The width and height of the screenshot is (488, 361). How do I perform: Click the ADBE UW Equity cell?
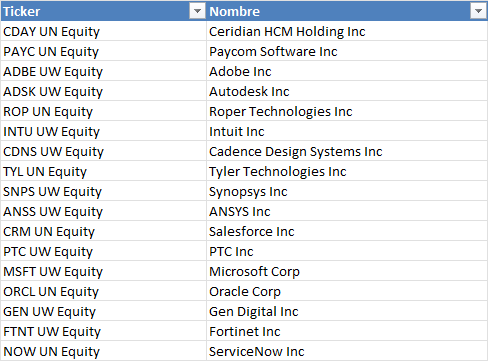click(103, 71)
